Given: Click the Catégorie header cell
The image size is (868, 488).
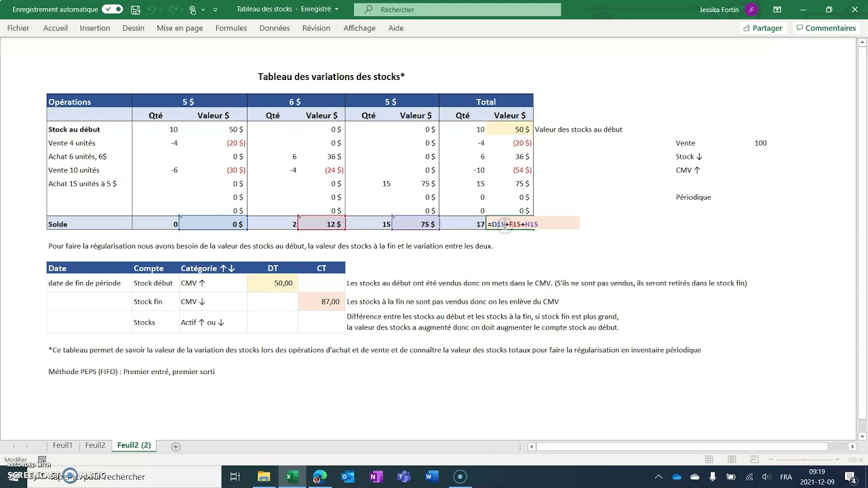Looking at the screenshot, I should coord(213,268).
